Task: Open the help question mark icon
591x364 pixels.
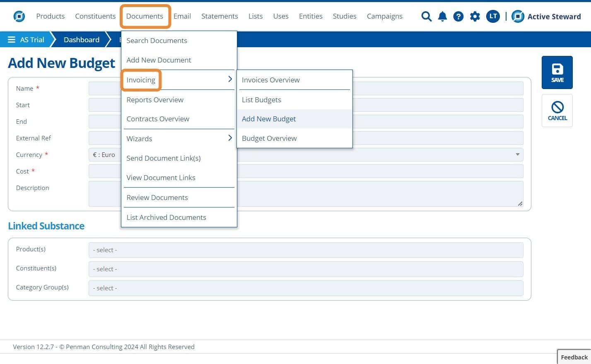Action: (458, 17)
